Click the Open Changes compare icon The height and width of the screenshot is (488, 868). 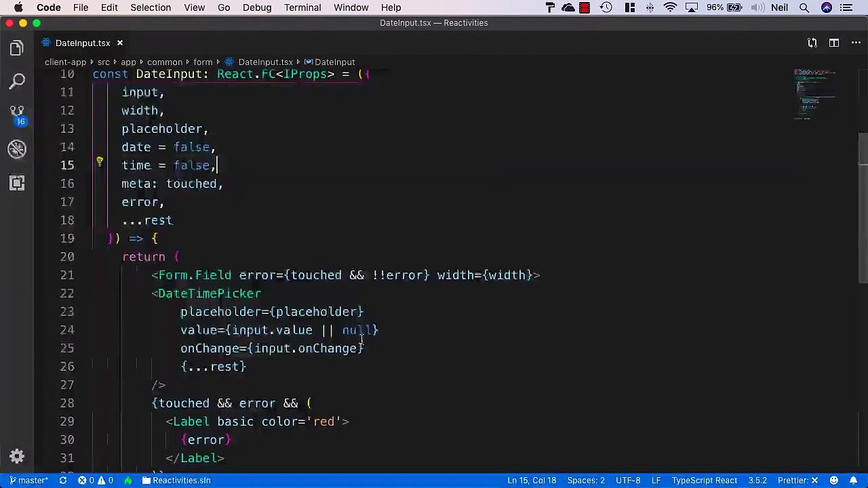coord(812,43)
